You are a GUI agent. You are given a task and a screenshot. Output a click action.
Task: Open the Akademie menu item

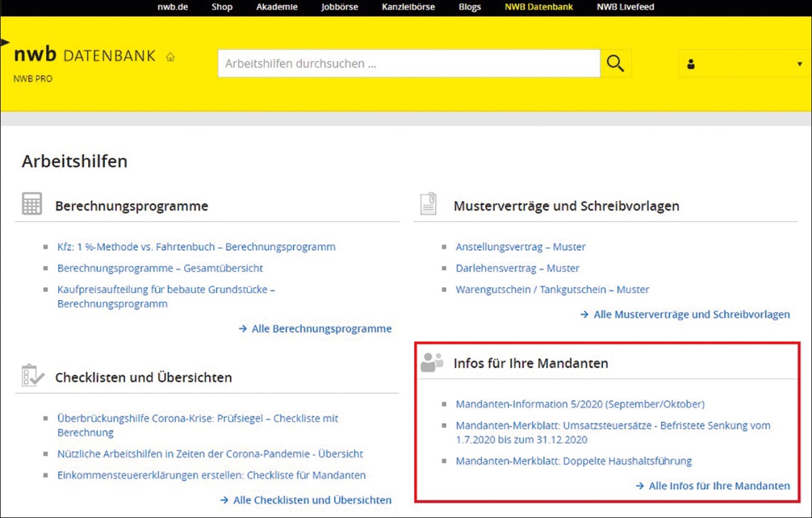277,7
